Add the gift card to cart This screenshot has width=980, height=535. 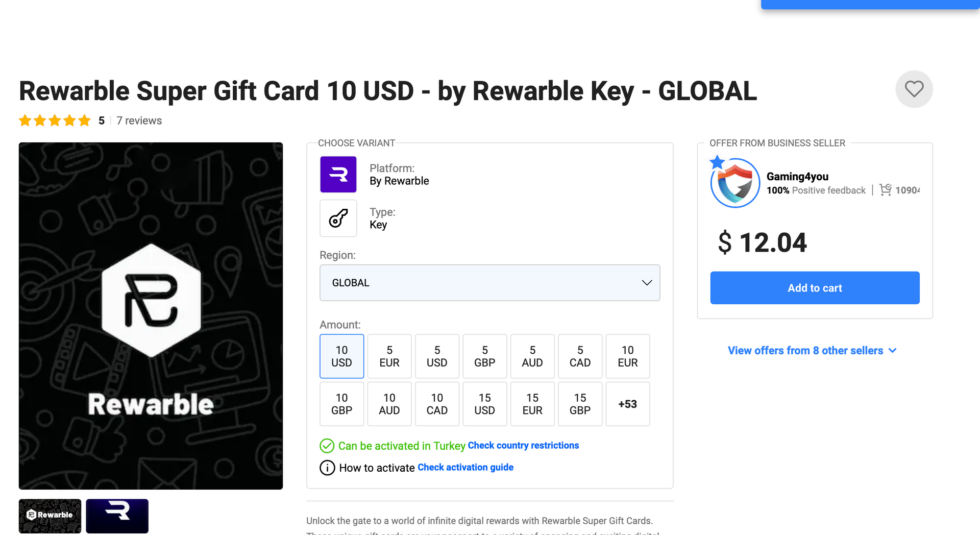click(815, 288)
